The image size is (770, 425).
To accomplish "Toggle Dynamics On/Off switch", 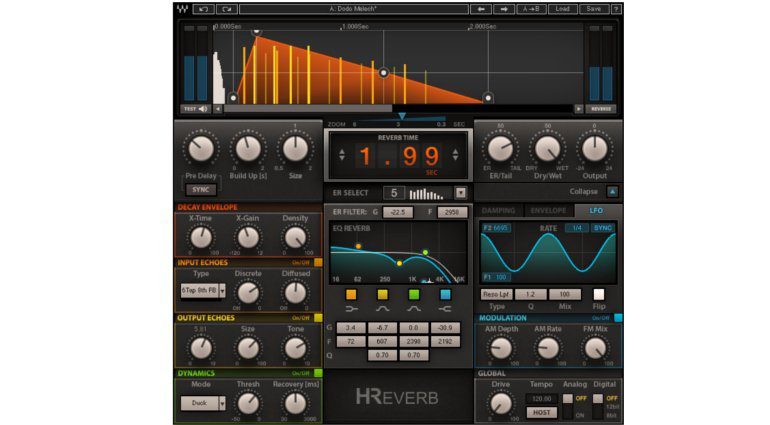I will [x=318, y=373].
